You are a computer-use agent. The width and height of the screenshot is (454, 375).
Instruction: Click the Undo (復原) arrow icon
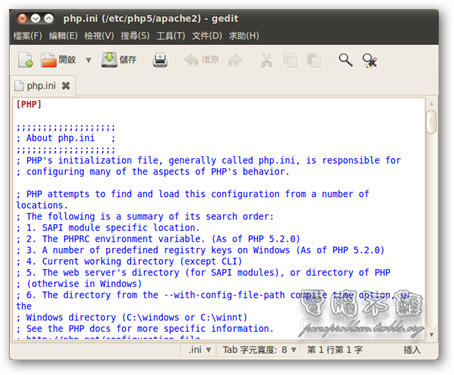(x=191, y=60)
